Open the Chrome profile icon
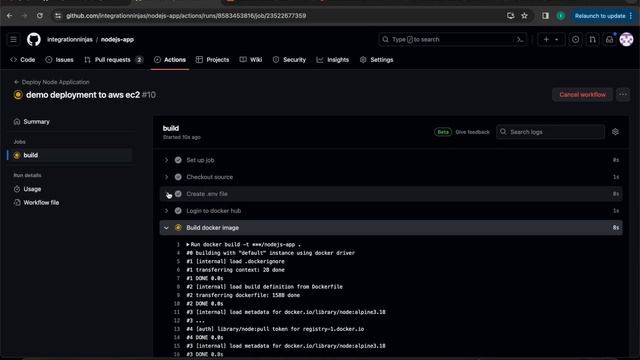Viewport: 640px width, 360px height. [561, 16]
